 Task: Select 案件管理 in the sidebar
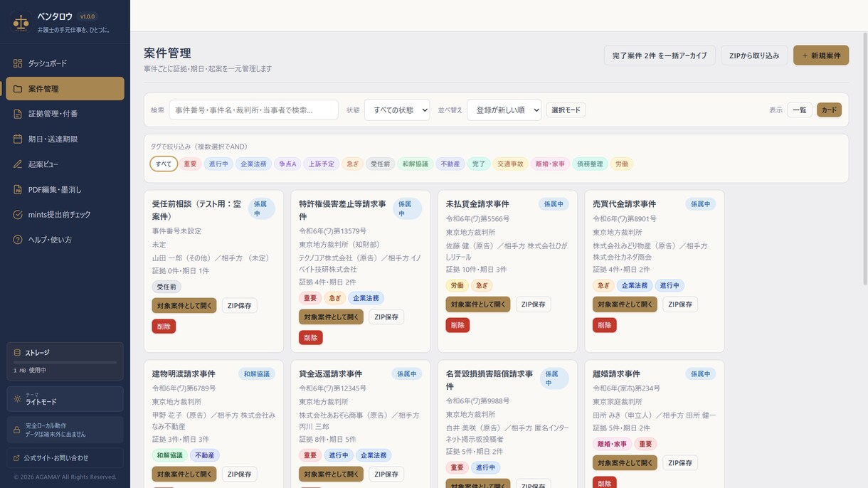tap(65, 89)
